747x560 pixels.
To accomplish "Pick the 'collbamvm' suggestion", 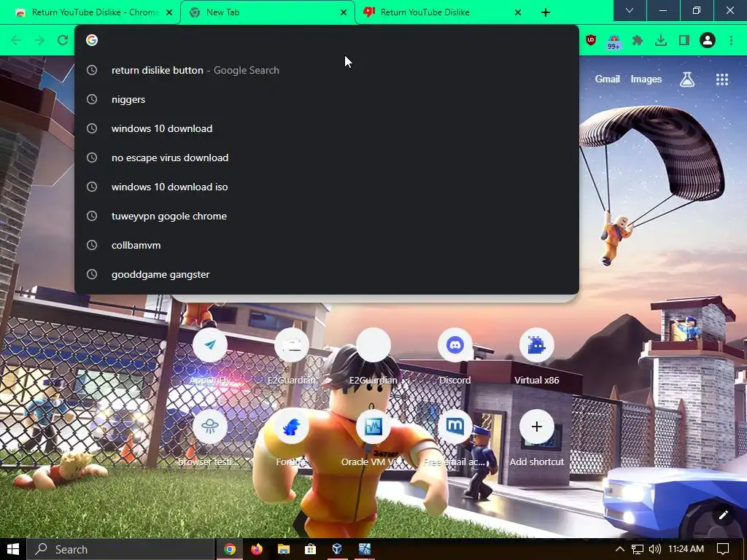I will pos(327,245).
